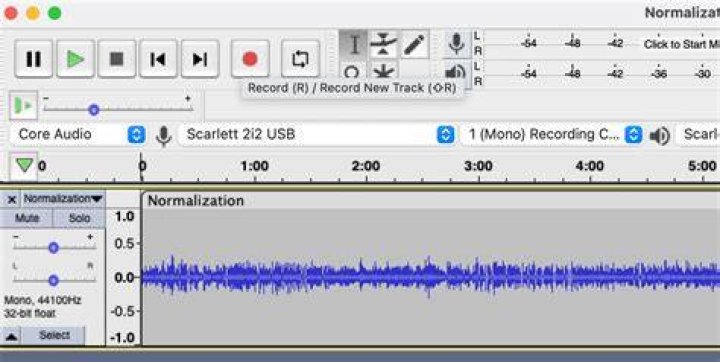This screenshot has height=362, width=720.
Task: Click the 2:00 mark on the timeline ruler
Action: (366, 166)
